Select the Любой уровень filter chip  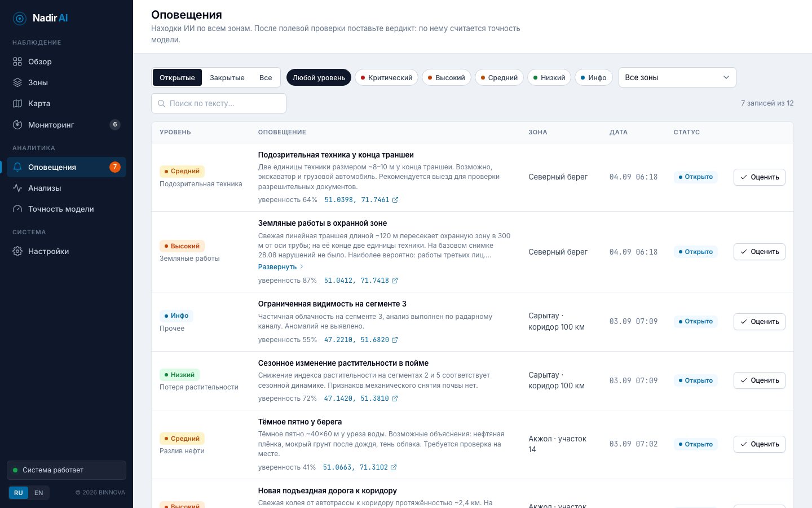(x=319, y=77)
